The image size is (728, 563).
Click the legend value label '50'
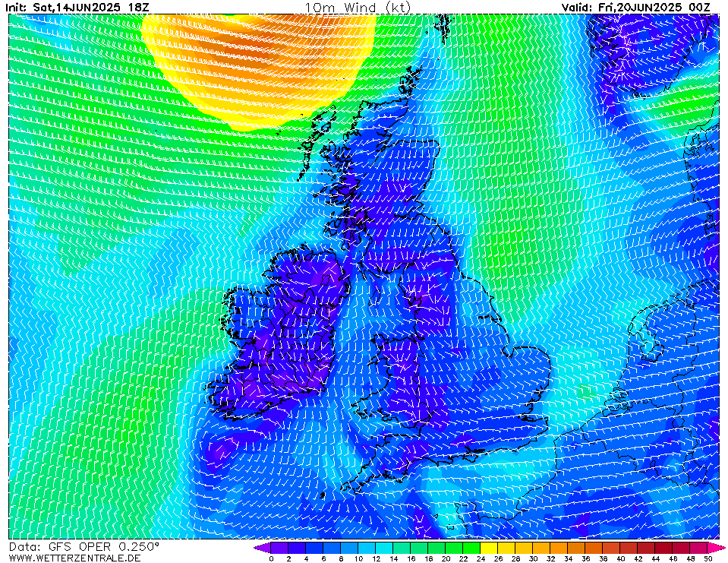click(708, 558)
